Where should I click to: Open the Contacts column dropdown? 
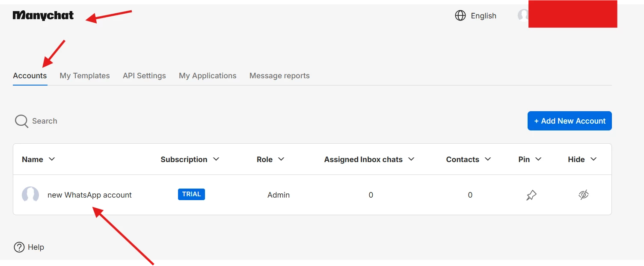pos(488,159)
